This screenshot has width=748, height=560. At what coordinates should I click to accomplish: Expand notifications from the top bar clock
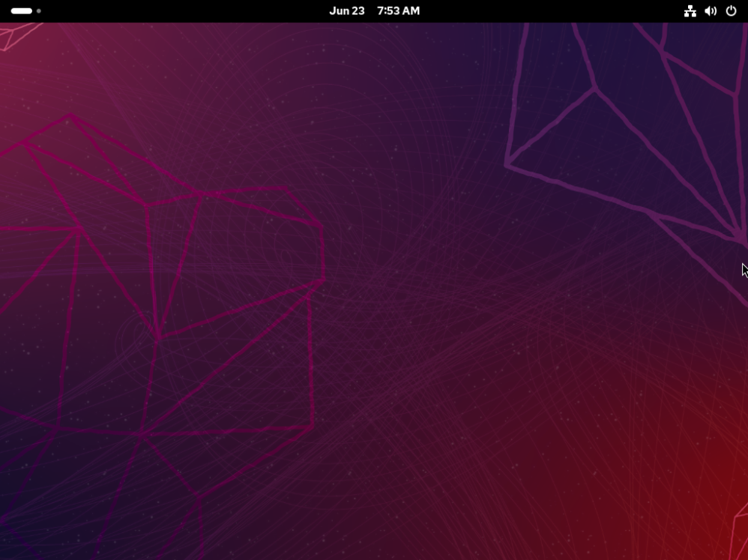click(x=375, y=10)
